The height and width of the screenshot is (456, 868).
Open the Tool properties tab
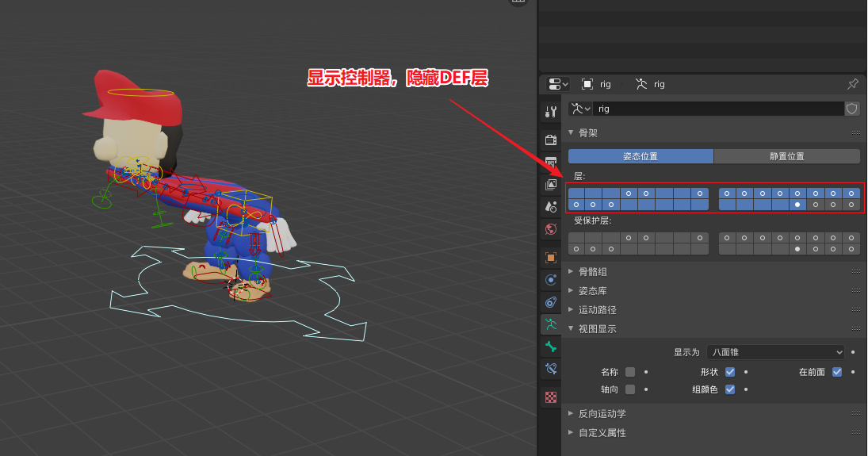click(551, 112)
